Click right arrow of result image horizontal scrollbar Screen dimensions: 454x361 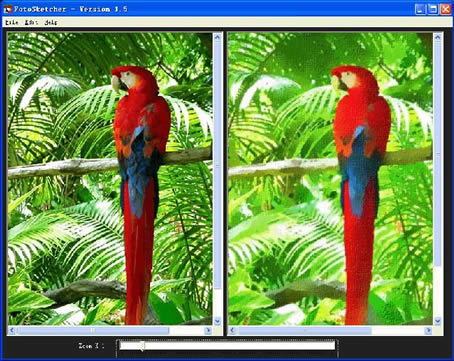pyautogui.click(x=428, y=330)
